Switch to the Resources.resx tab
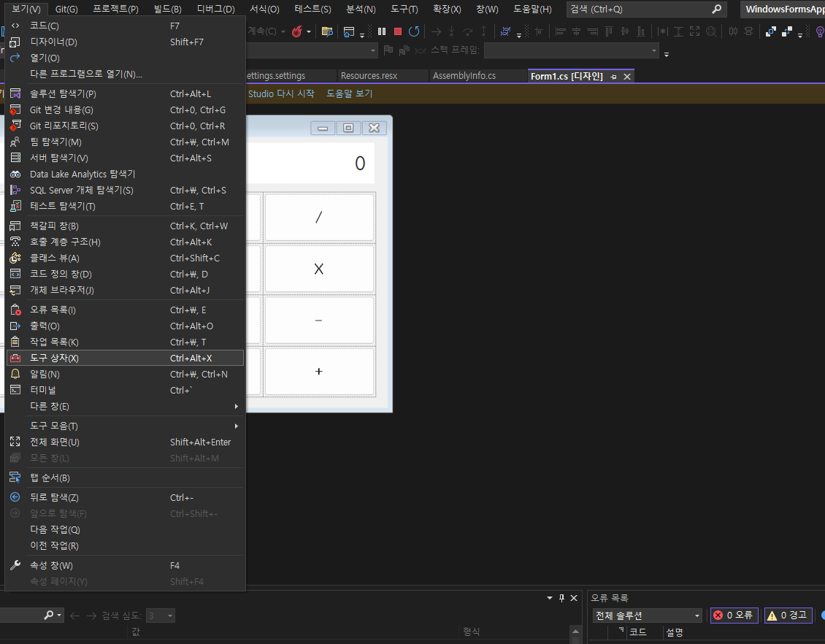 pyautogui.click(x=369, y=76)
